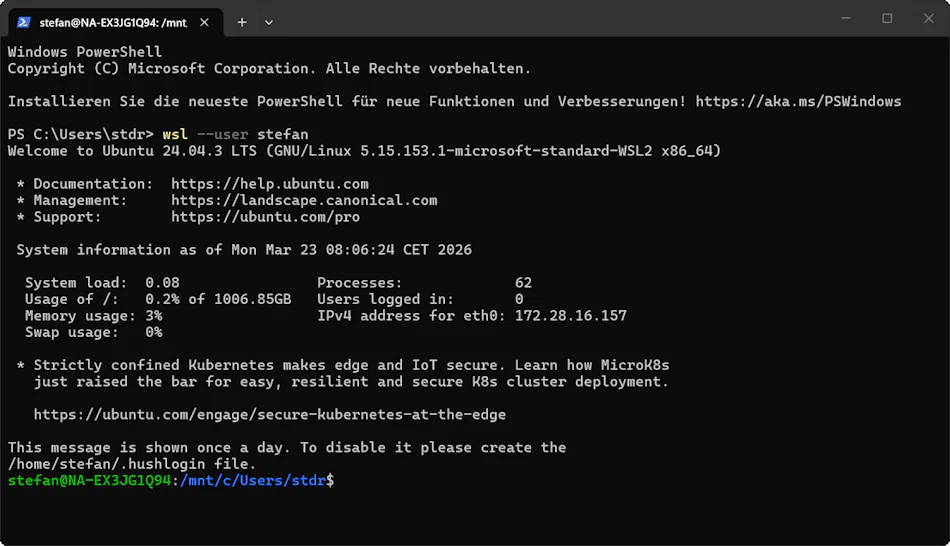This screenshot has width=950, height=546.
Task: Click the IPv4 address 172.28.16.157
Action: (x=570, y=316)
